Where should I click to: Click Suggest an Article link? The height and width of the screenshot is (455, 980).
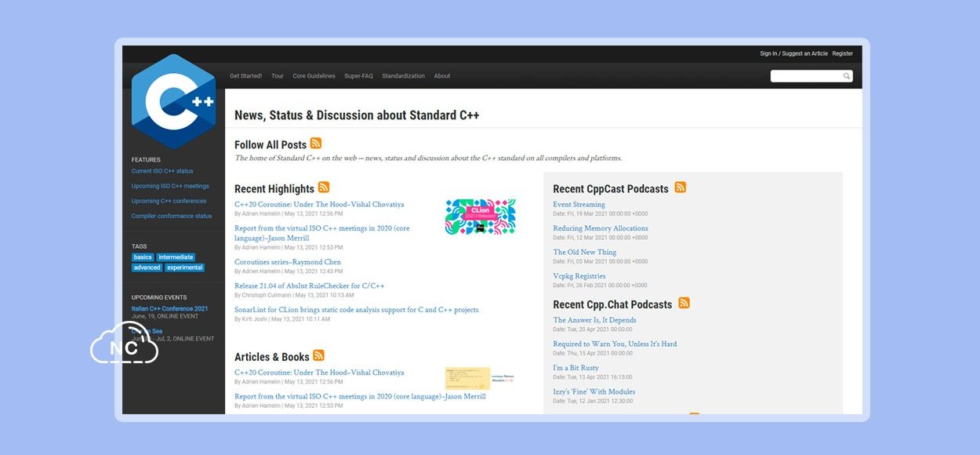[804, 54]
